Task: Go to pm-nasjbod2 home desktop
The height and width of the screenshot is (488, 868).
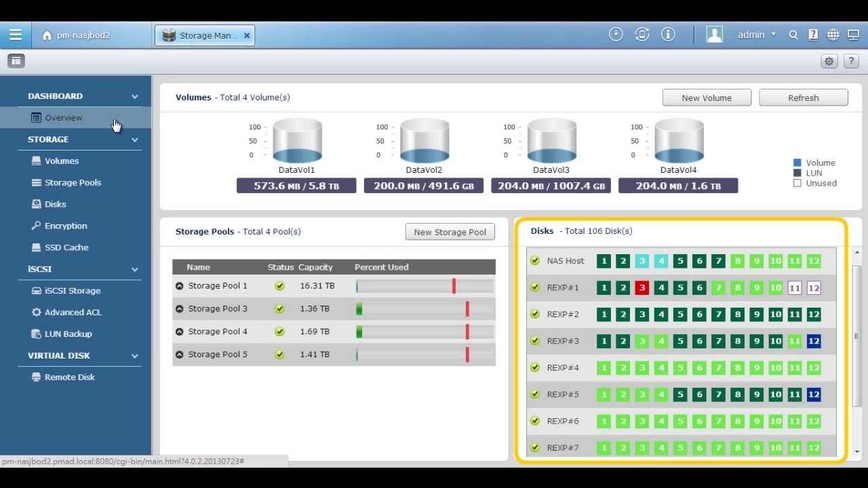Action: coord(75,35)
